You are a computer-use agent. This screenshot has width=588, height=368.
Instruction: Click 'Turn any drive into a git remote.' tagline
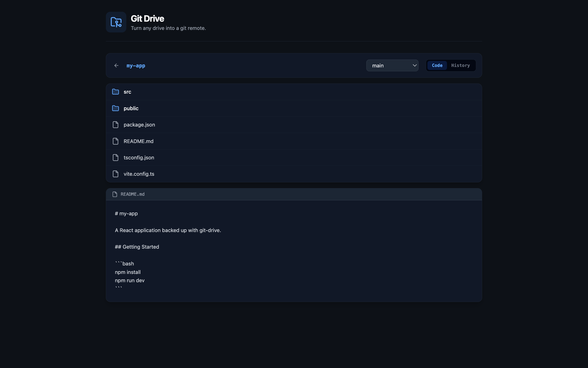point(168,28)
